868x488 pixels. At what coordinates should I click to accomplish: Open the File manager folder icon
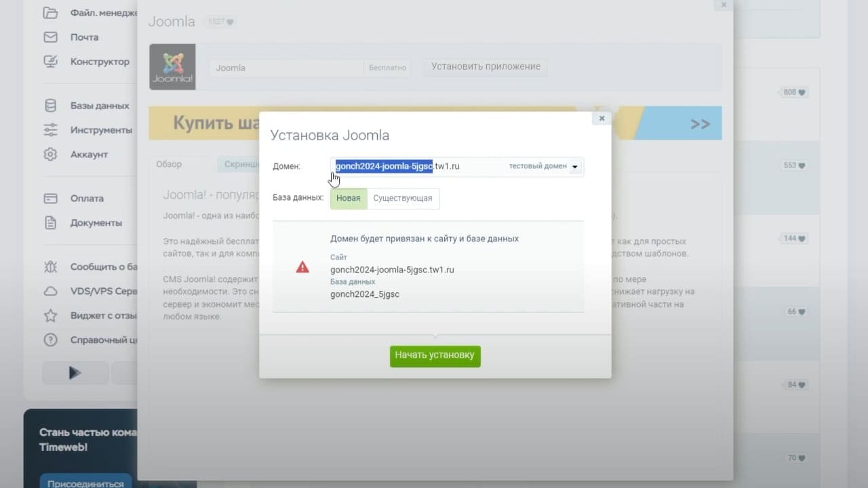51,13
